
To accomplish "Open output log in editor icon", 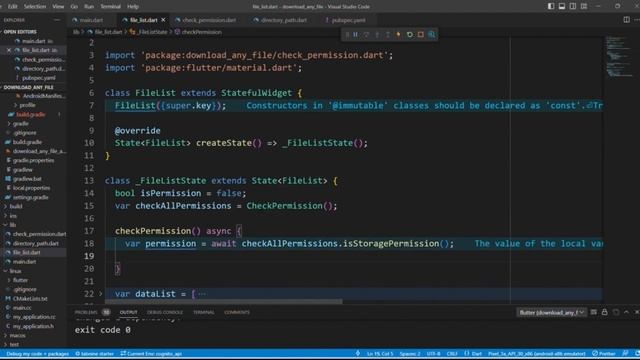I will 616,312.
